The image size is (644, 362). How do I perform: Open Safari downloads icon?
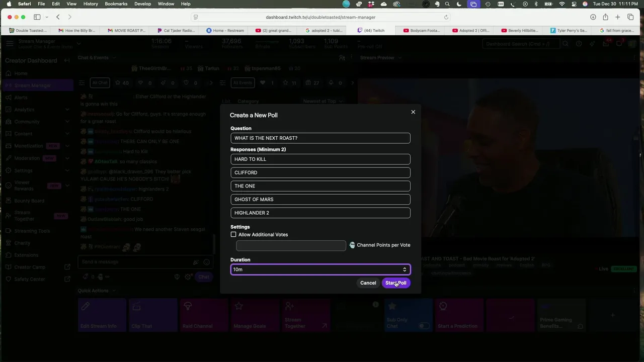click(593, 17)
